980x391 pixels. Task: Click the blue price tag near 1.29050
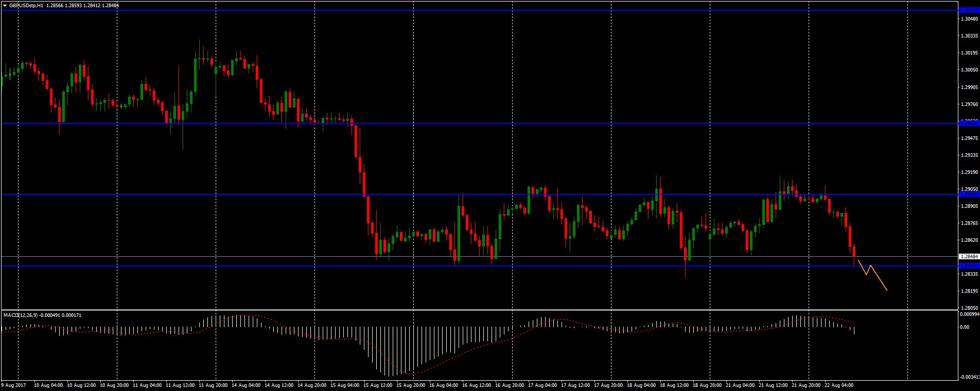click(969, 194)
